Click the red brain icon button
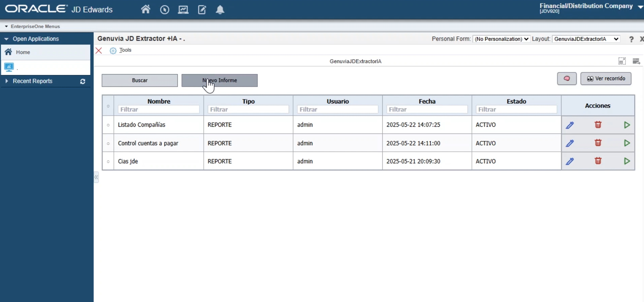Image resolution: width=644 pixels, height=302 pixels. pos(567,79)
